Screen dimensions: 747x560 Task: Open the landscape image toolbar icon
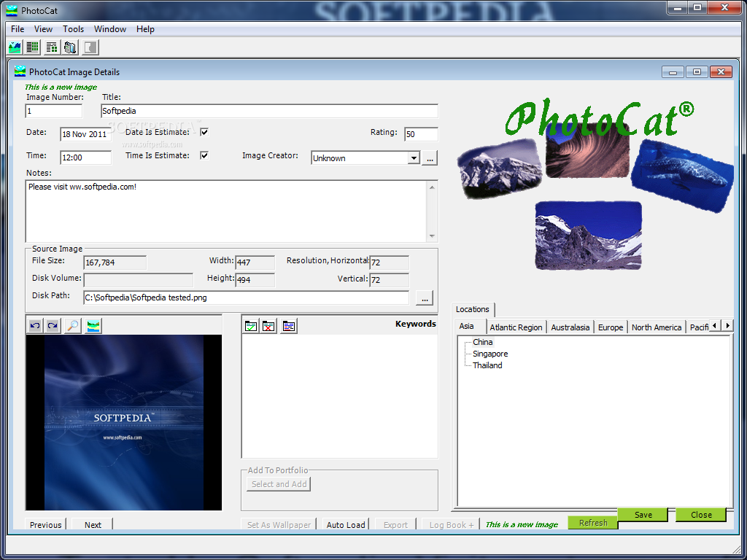[15, 47]
